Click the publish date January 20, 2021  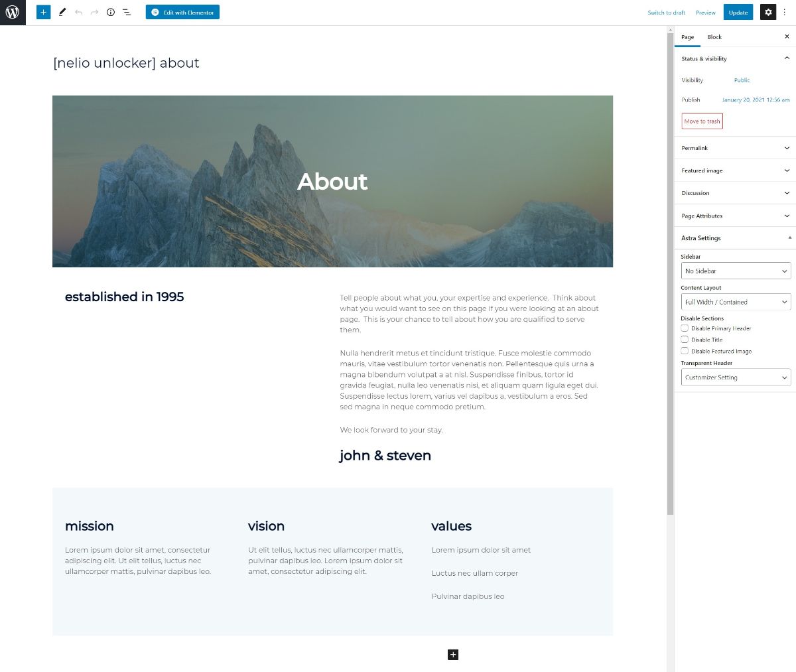756,100
